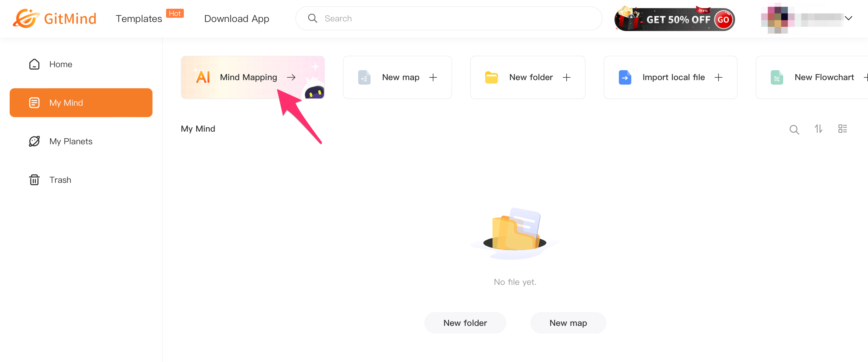Click into the Search field
Viewport: 868px width, 362px height.
tap(448, 18)
